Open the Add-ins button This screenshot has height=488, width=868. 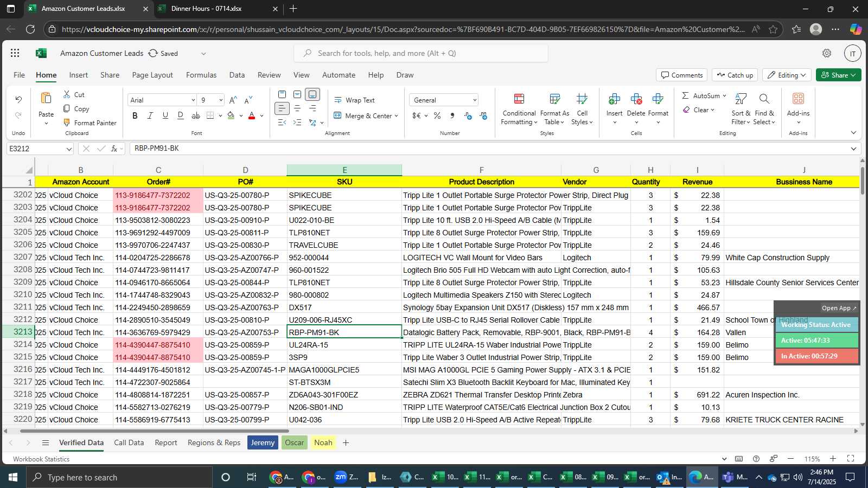[x=798, y=108]
